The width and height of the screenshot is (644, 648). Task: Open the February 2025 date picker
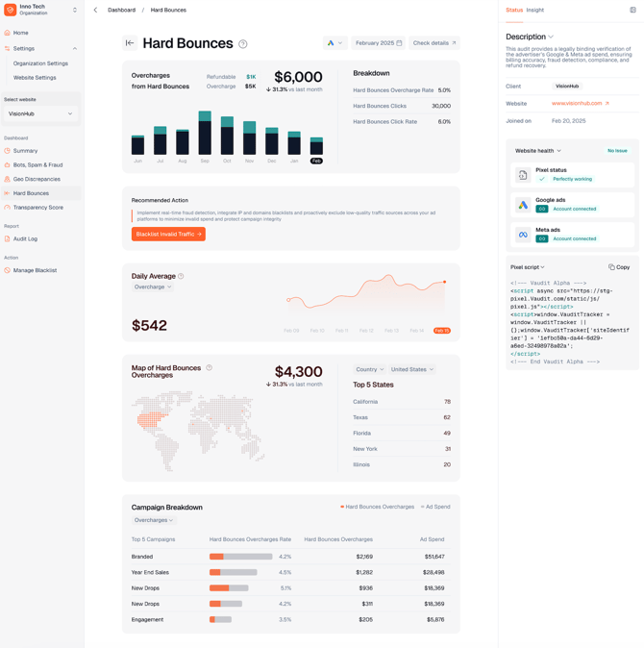point(379,43)
